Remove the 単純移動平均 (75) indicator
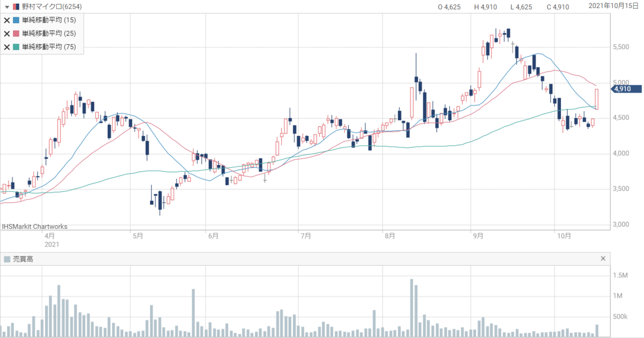This screenshot has width=644, height=338. tap(7, 47)
